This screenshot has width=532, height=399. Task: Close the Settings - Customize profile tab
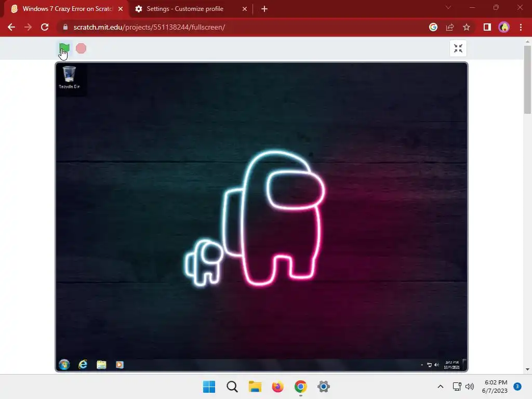[245, 9]
